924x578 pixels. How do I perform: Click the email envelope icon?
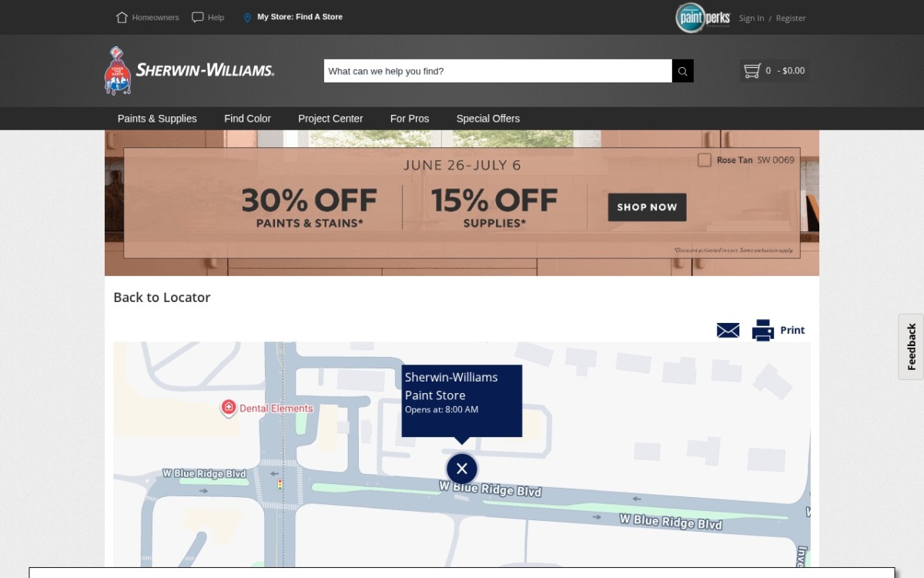point(728,330)
